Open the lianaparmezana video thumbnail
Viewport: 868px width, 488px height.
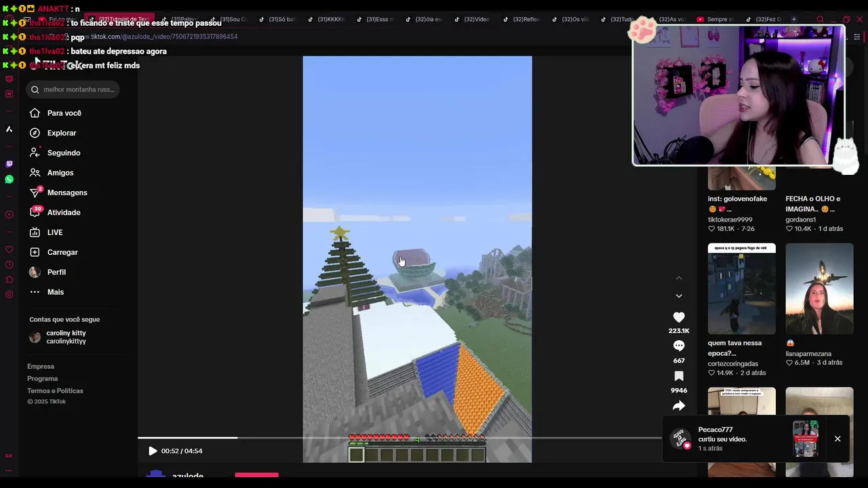(819, 289)
